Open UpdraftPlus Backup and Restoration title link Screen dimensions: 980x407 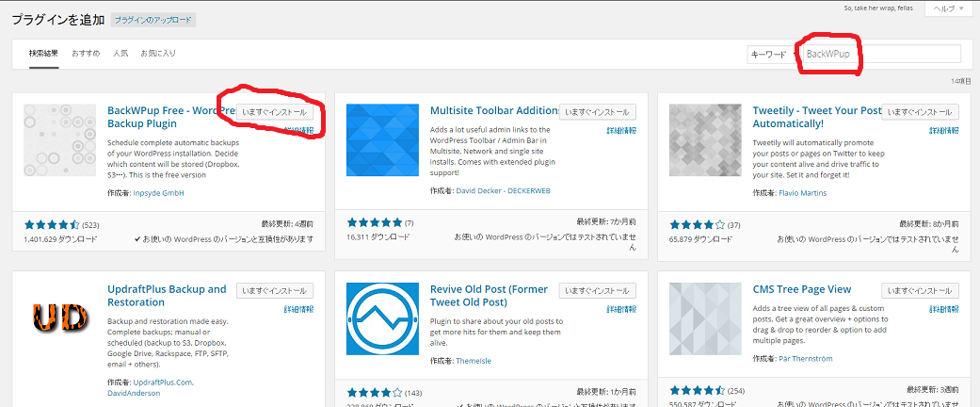(167, 296)
